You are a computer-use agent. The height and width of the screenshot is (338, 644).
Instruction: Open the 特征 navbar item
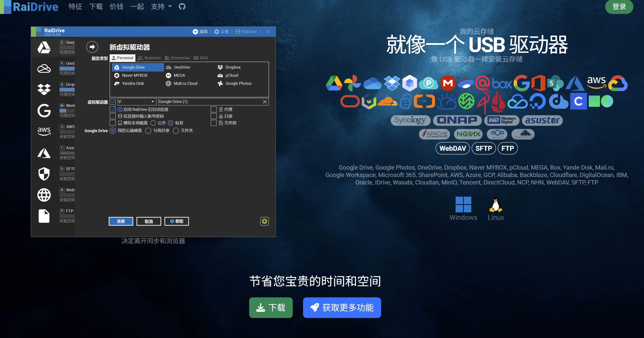point(75,6)
